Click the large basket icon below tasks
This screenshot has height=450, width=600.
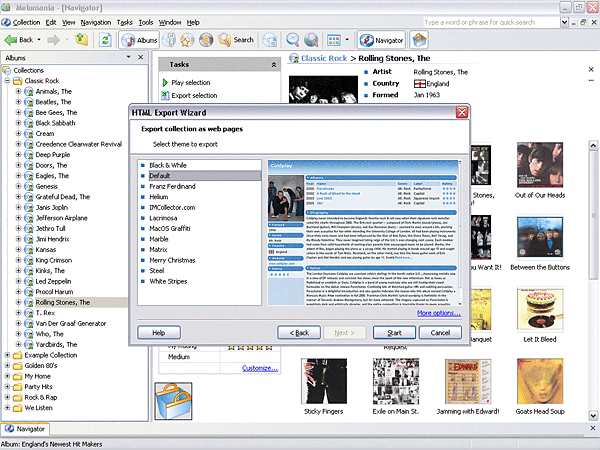click(173, 401)
